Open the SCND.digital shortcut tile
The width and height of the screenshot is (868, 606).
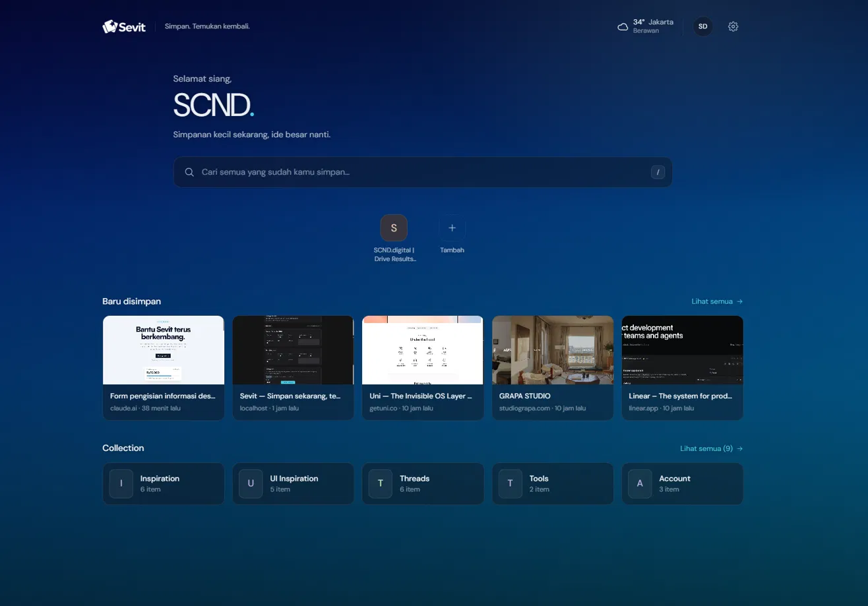tap(394, 228)
